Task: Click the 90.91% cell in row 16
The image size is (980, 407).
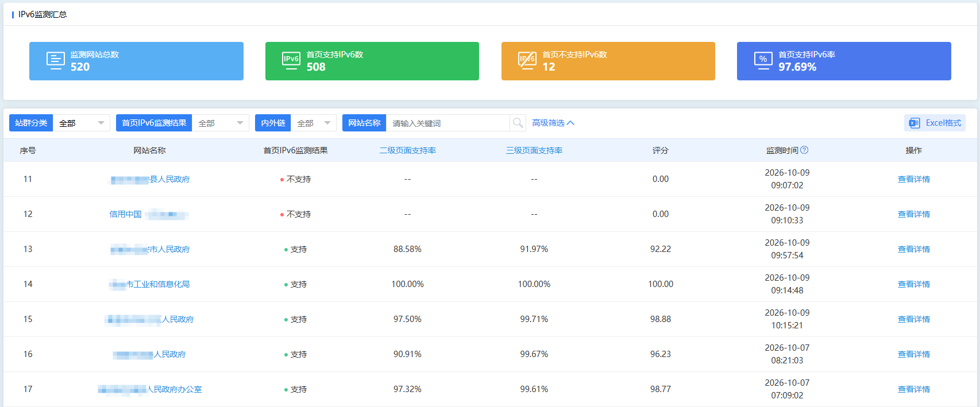Action: click(407, 354)
